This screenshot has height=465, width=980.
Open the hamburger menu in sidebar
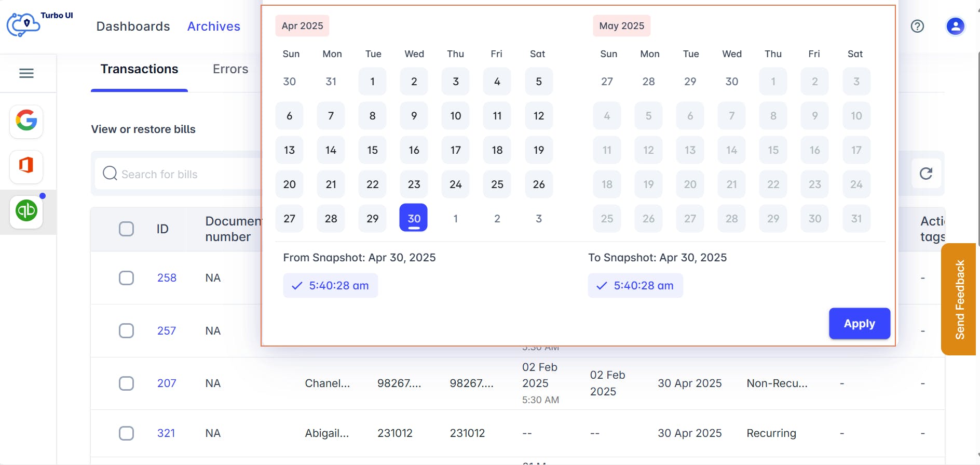[26, 73]
